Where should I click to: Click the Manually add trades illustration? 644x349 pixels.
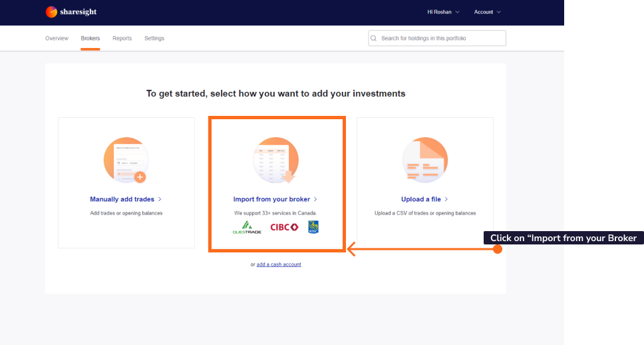click(x=126, y=160)
